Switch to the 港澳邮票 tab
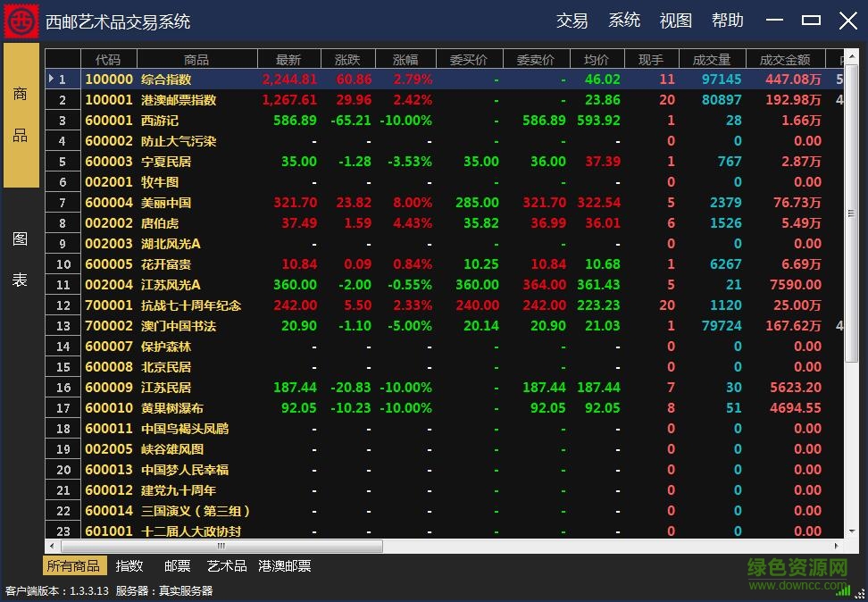The image size is (868, 602). [285, 565]
